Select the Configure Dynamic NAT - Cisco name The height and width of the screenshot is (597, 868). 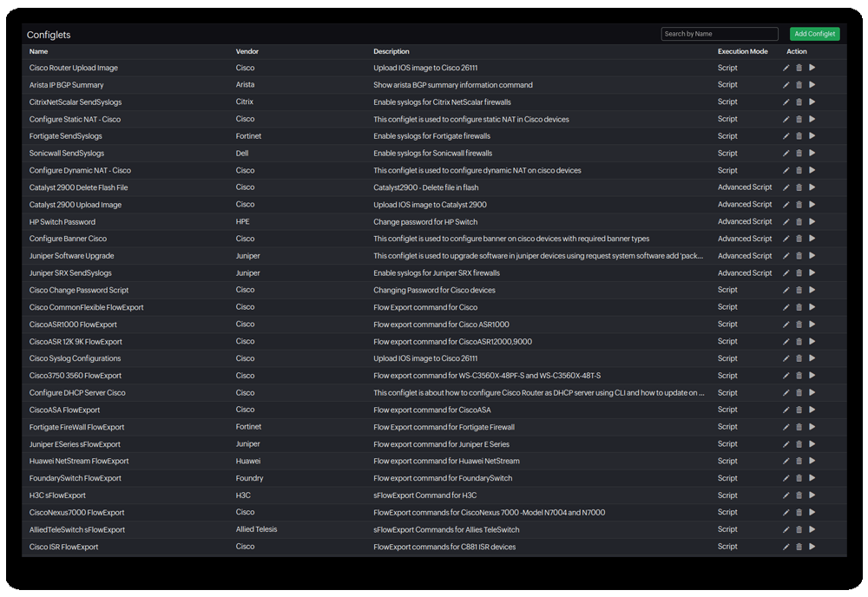coord(80,170)
